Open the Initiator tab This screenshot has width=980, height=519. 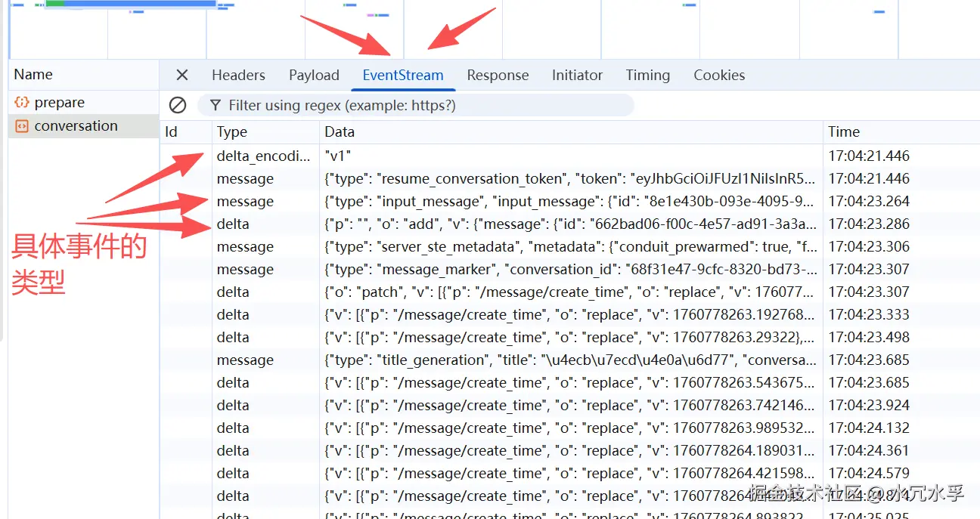pos(577,75)
